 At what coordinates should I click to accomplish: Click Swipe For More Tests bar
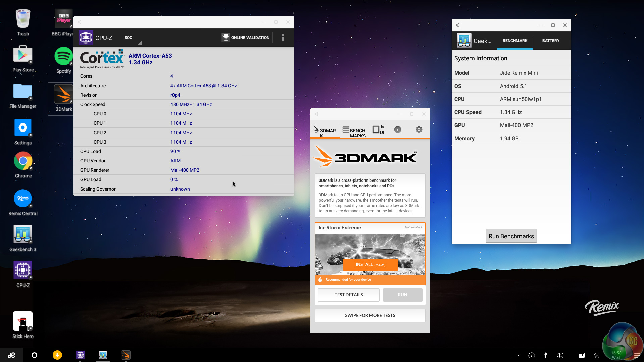[370, 315]
